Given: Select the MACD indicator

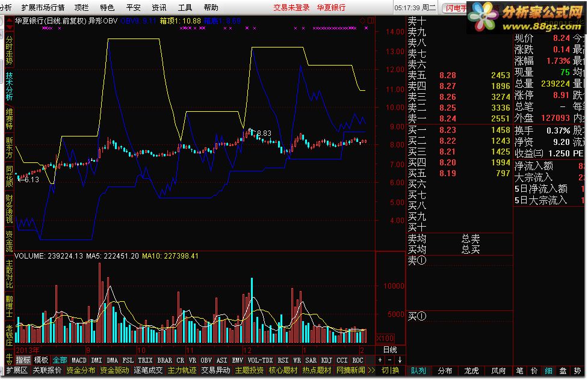Looking at the screenshot, I should (x=79, y=360).
